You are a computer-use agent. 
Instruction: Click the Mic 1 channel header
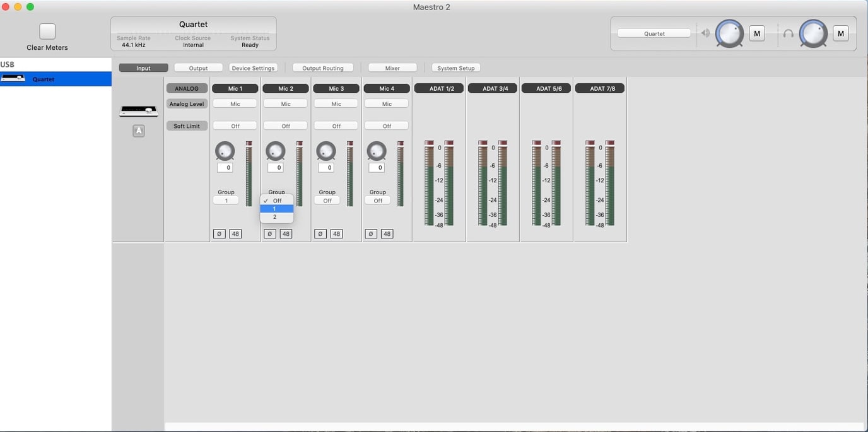(235, 88)
